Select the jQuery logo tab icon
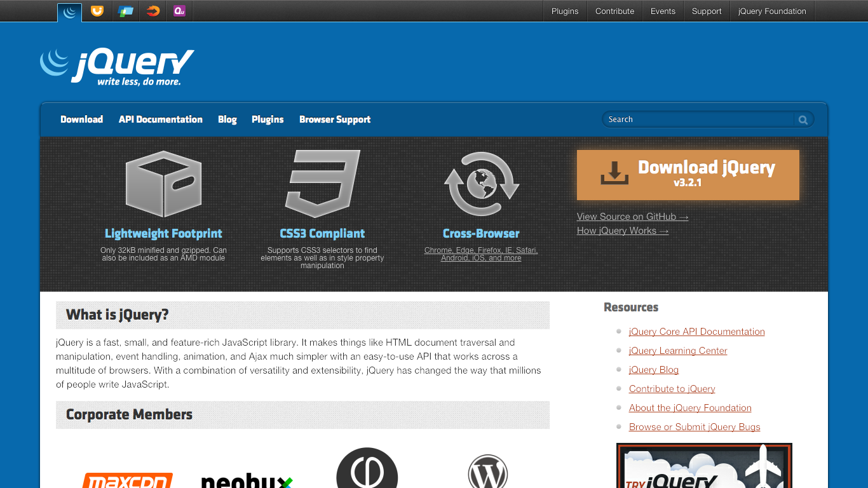This screenshot has height=488, width=868. coord(69,11)
